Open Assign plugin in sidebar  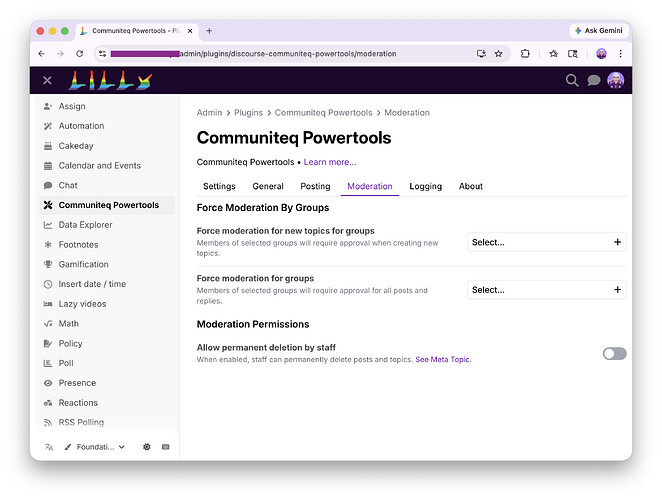click(x=107, y=106)
